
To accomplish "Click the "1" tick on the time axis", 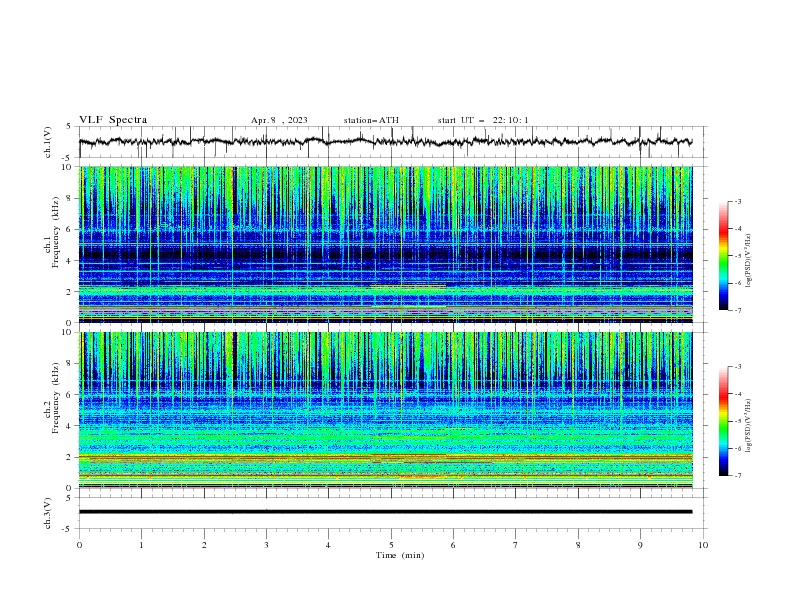I will pyautogui.click(x=141, y=545).
